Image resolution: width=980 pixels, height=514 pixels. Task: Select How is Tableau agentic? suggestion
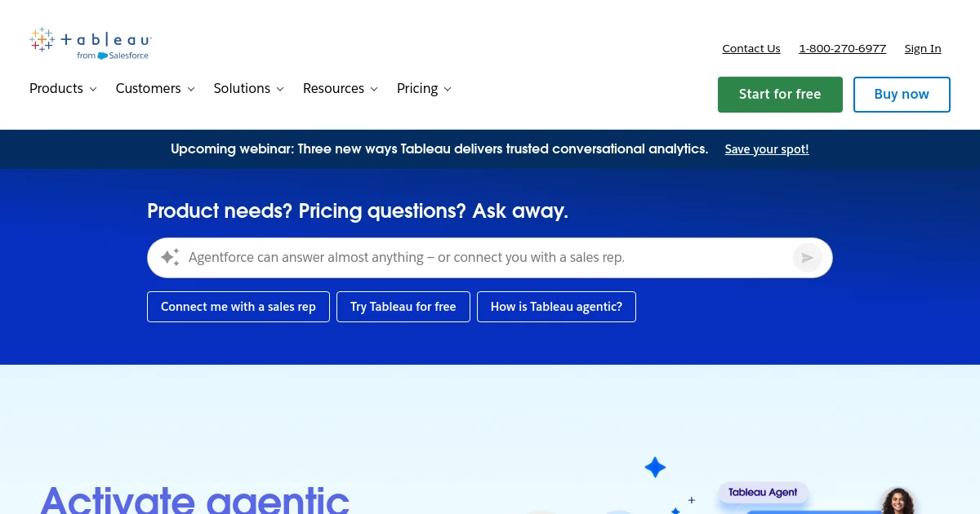[556, 307]
